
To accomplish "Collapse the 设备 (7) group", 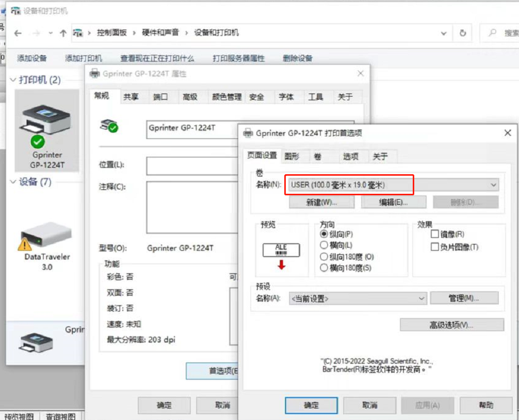I will click(x=13, y=181).
